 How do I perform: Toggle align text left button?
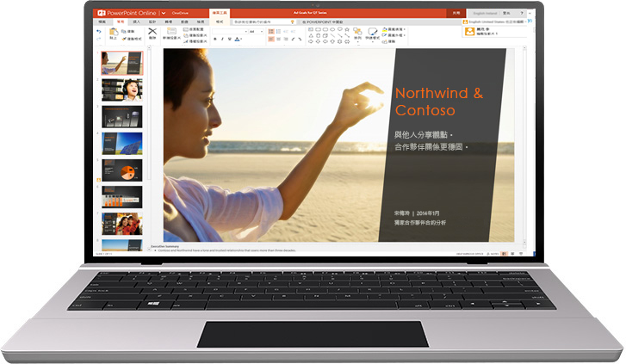pyautogui.click(x=271, y=39)
